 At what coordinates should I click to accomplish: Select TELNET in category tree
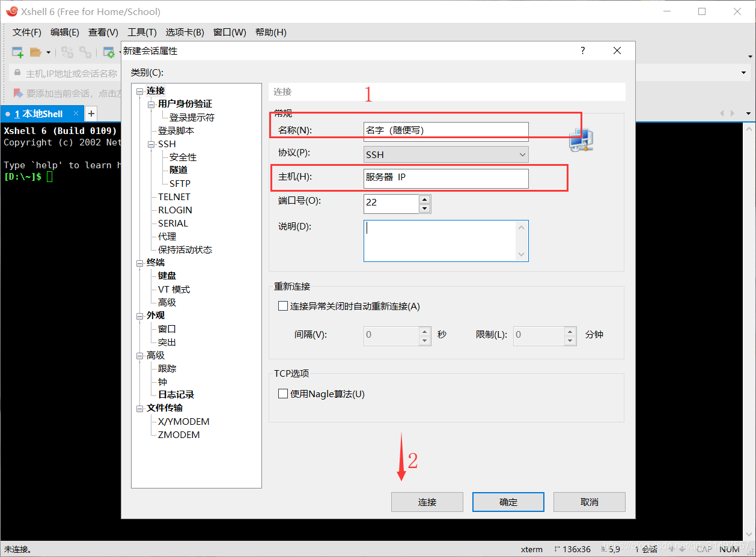coord(174,197)
